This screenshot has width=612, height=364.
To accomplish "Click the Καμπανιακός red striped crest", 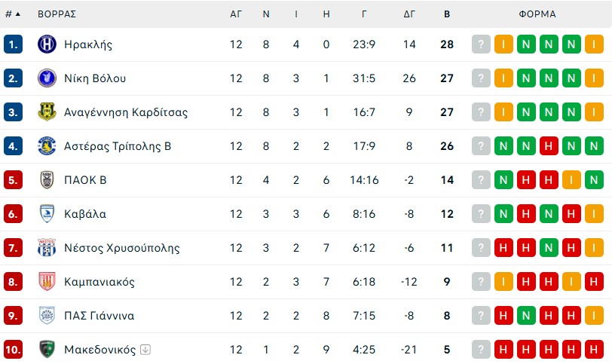I will pos(47,282).
